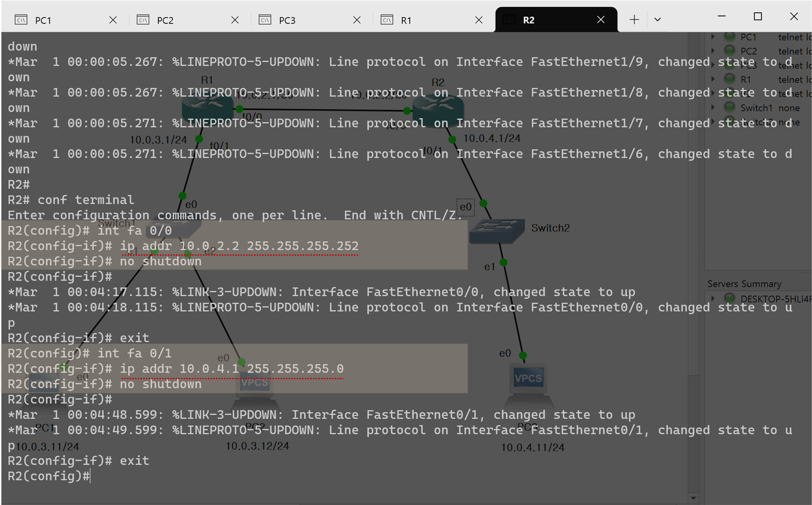Click Switch1 status indicator in topology summary
Screen dimensions: 812x505
click(x=730, y=107)
